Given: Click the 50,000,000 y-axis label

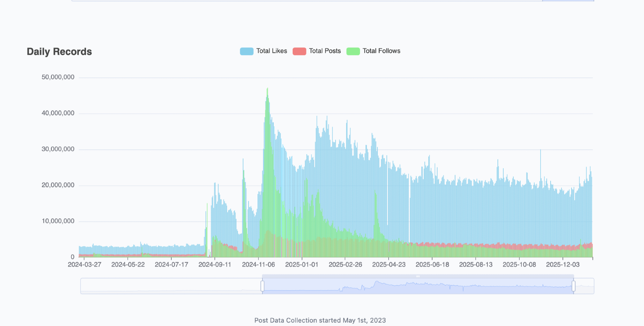Looking at the screenshot, I should pos(58,77).
